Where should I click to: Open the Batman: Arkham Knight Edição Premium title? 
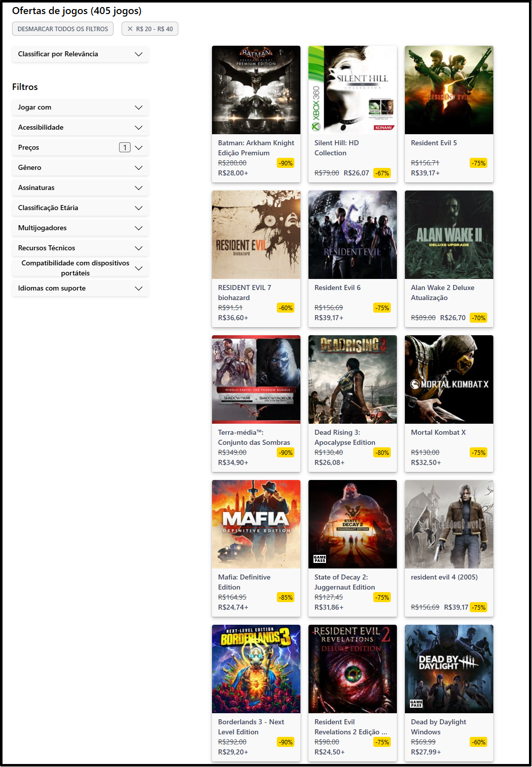click(256, 148)
